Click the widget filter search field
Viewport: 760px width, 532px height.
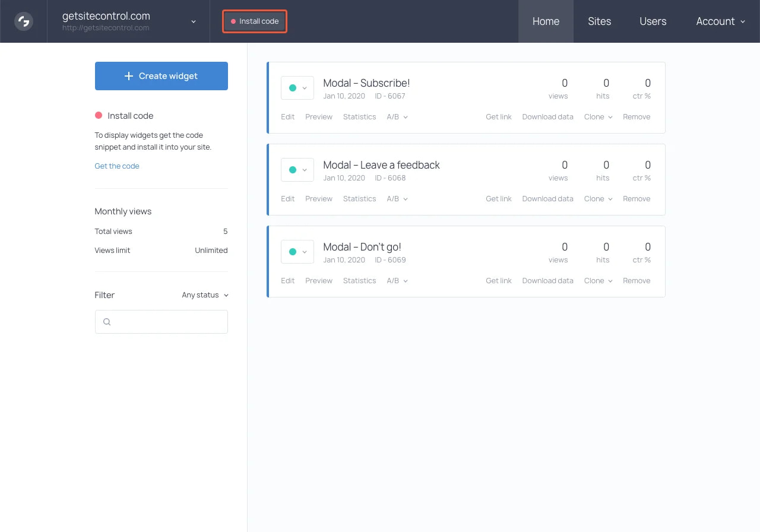(x=161, y=322)
